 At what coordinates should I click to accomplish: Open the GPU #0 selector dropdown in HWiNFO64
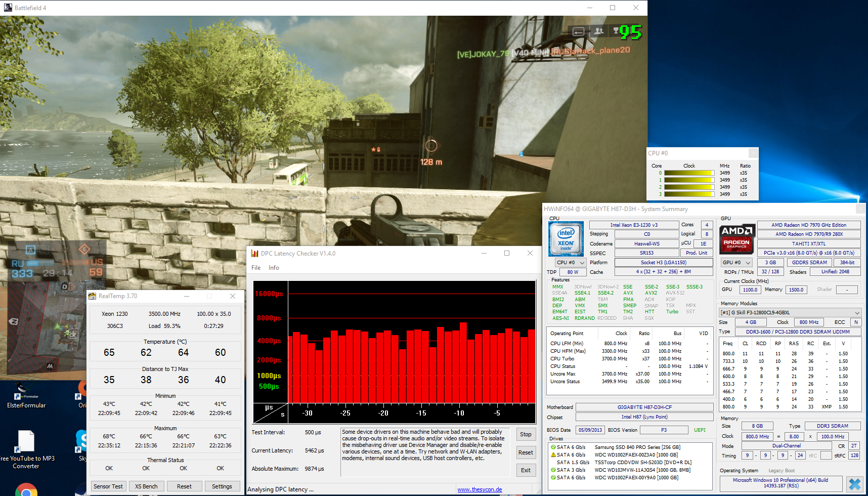tap(736, 263)
